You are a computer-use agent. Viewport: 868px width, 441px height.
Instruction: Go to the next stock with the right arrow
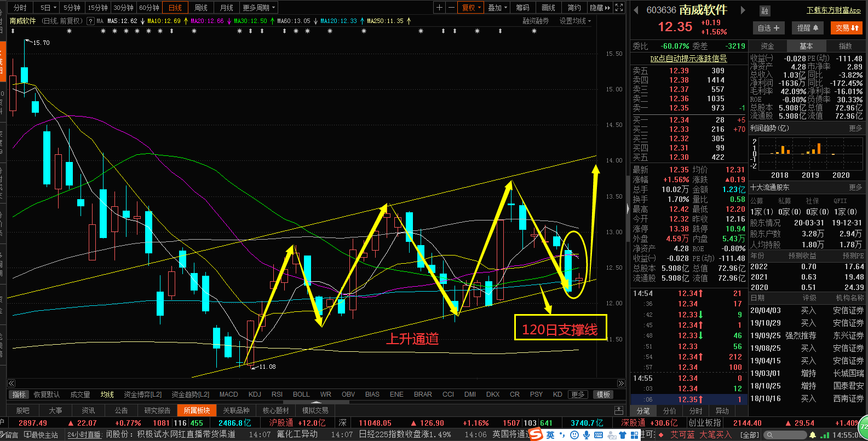coord(743,10)
